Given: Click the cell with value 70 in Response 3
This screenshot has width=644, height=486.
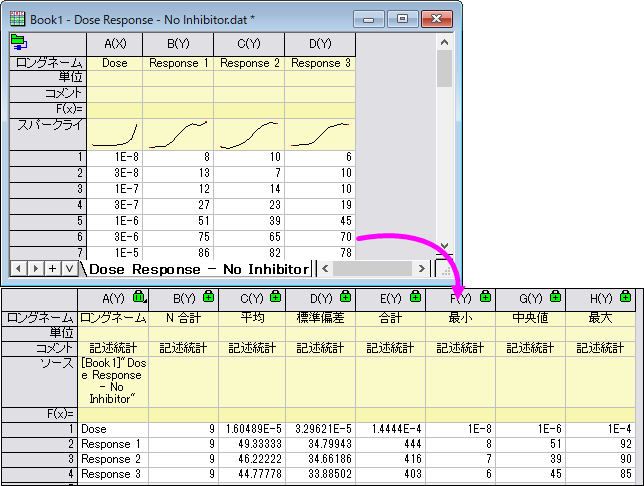Looking at the screenshot, I should 320,237.
